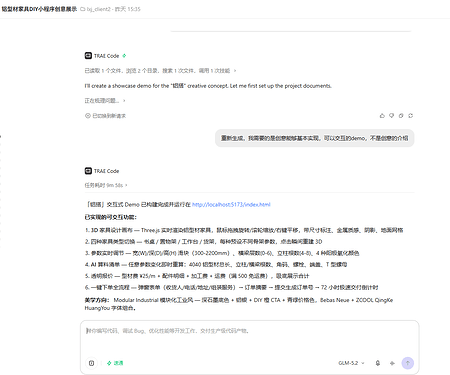Regenerate the first reply with refresh icon
Viewport: 450px width, 375px height.
pyautogui.click(x=411, y=116)
